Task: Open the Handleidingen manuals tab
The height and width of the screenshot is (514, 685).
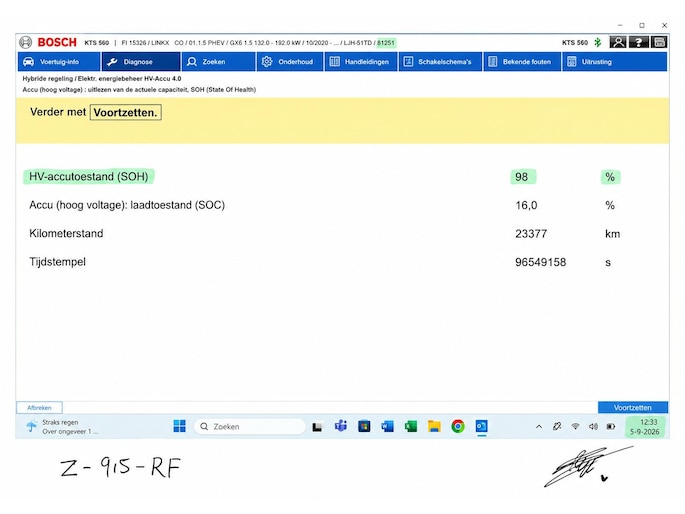Action: [x=361, y=62]
